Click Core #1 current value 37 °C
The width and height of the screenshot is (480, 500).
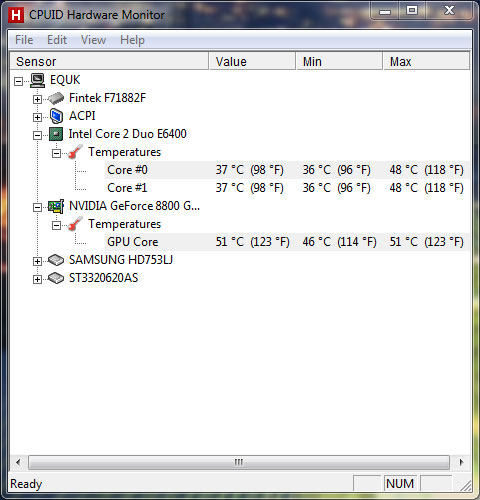[250, 188]
